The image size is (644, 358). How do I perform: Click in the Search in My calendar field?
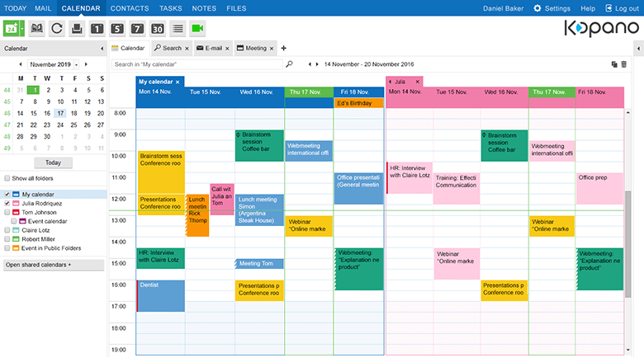[x=197, y=64]
